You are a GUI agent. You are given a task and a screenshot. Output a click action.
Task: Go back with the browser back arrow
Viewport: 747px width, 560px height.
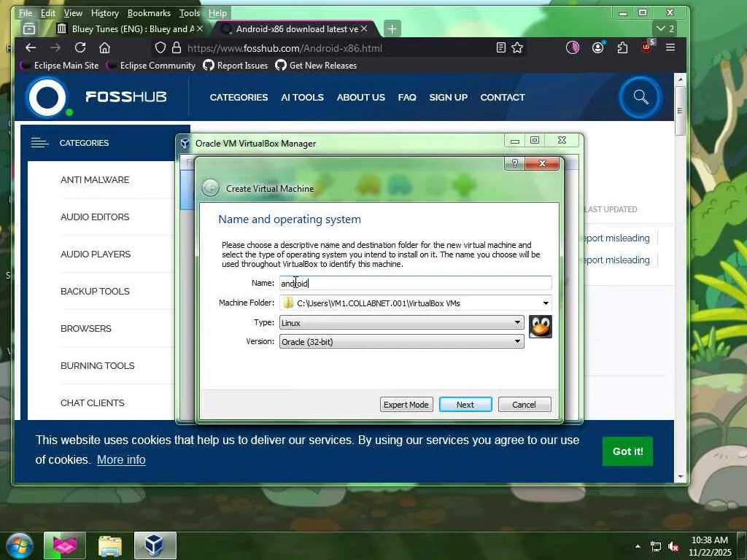click(x=31, y=47)
